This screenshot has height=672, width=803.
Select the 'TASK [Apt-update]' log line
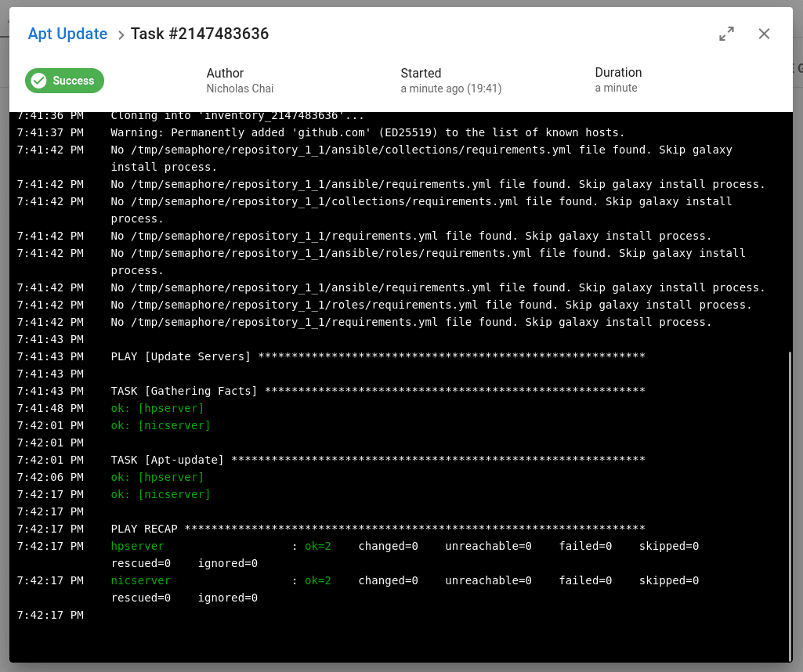coord(378,460)
